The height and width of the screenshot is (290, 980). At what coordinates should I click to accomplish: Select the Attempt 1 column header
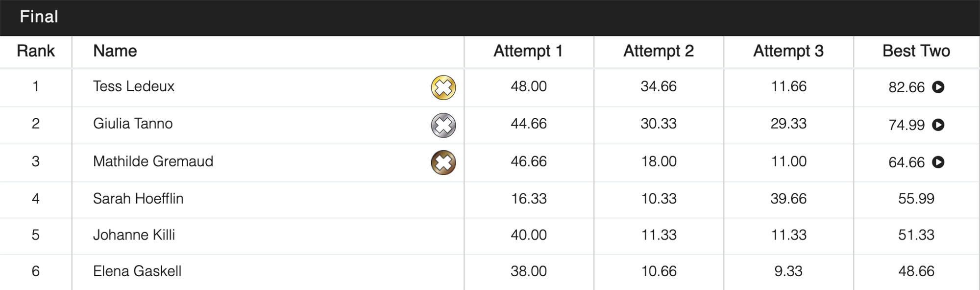[528, 51]
